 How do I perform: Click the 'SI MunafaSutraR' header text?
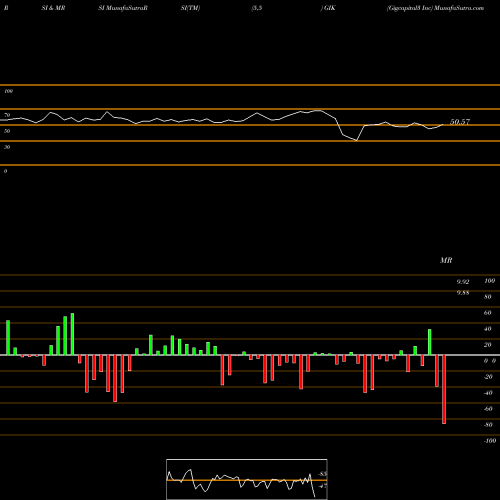(123, 8)
